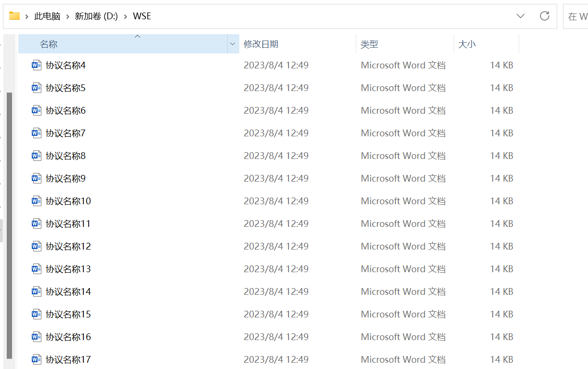This screenshot has width=588, height=369.
Task: Click the Word icon of 协议名称13
Action: coord(37,269)
